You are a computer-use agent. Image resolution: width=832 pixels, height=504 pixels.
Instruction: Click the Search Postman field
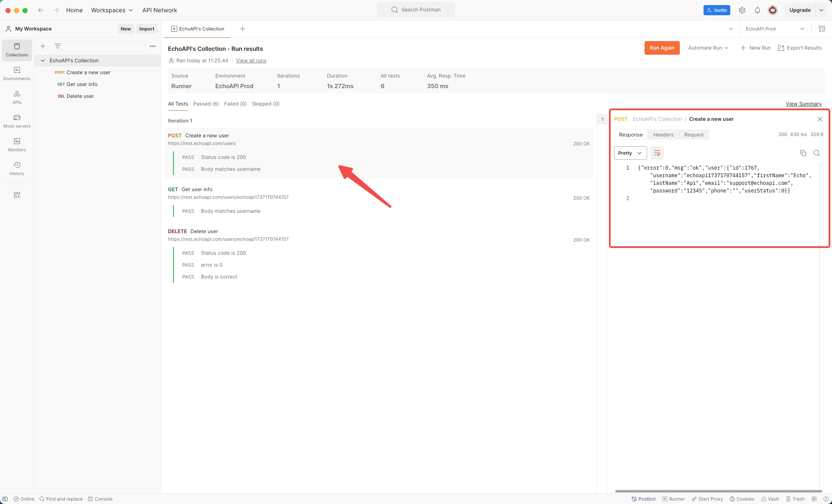pyautogui.click(x=416, y=10)
